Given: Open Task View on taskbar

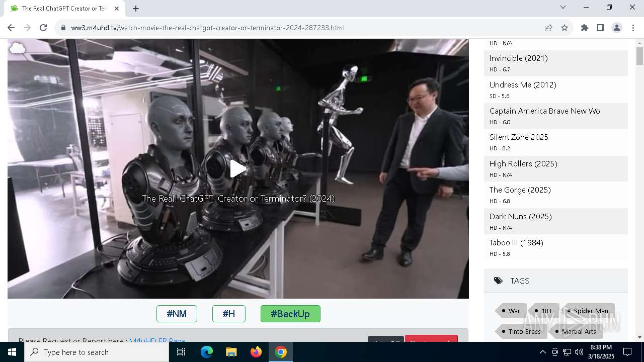Looking at the screenshot, I should tap(181, 352).
